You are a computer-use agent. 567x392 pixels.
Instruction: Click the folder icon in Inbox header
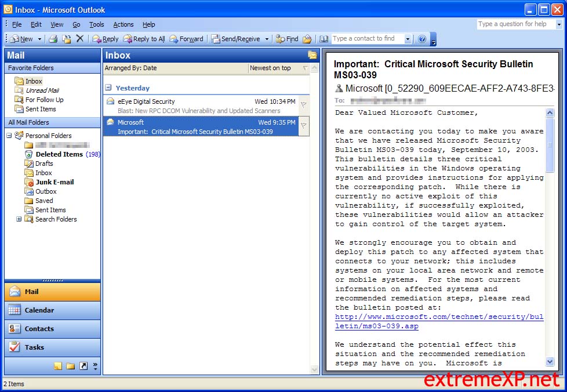tap(312, 55)
